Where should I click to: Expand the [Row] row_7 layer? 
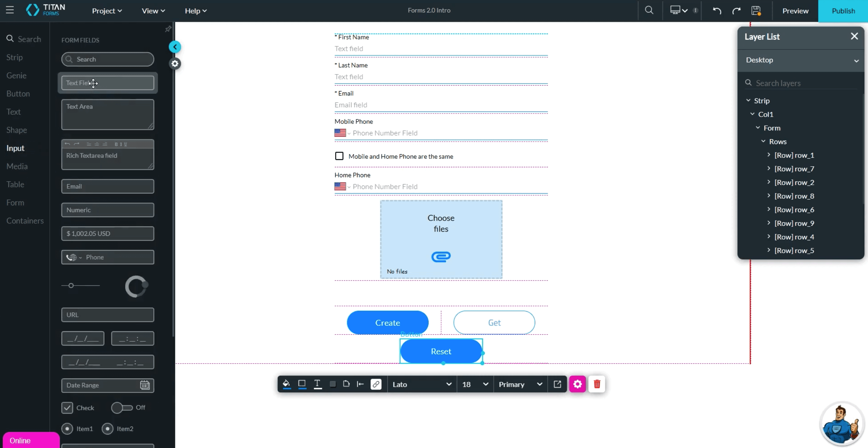coord(769,169)
